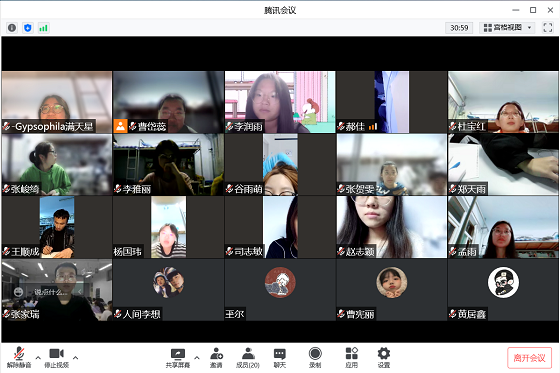Expand the share screen options arrow
The height and width of the screenshot is (373, 560).
click(x=197, y=357)
